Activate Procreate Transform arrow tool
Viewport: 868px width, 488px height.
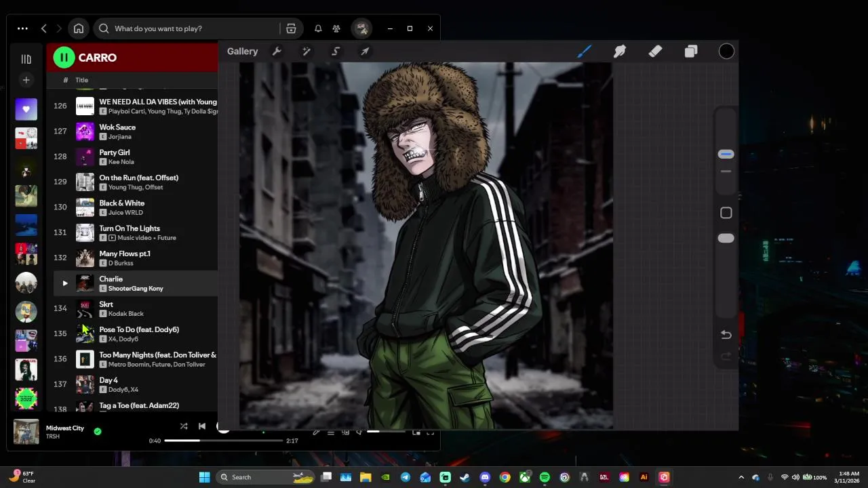[x=365, y=52]
